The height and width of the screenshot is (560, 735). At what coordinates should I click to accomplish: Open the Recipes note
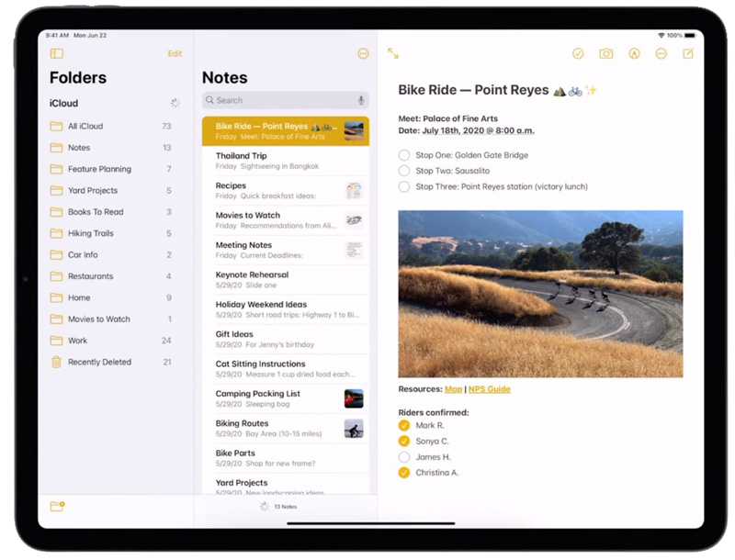286,191
